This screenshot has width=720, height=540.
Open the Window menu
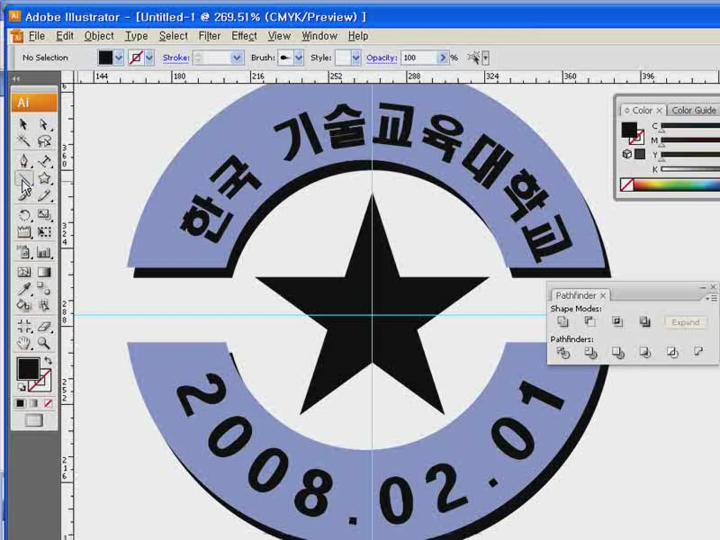pos(319,36)
